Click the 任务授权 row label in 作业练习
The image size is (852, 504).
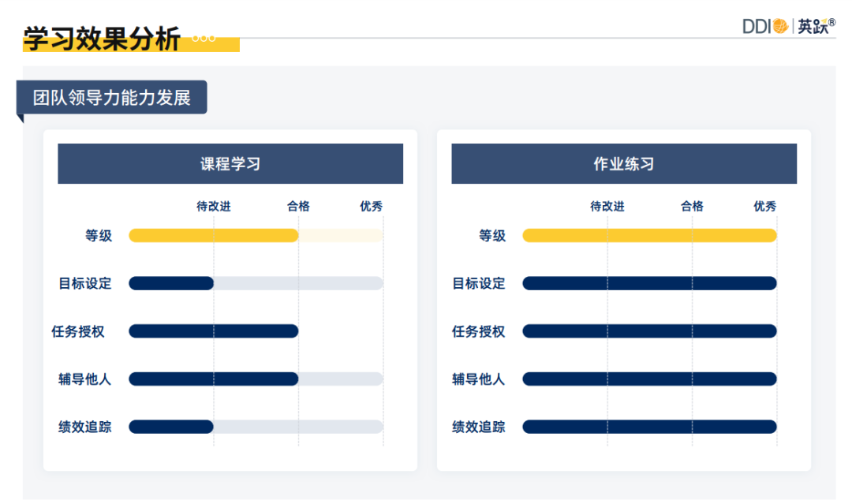[479, 331]
